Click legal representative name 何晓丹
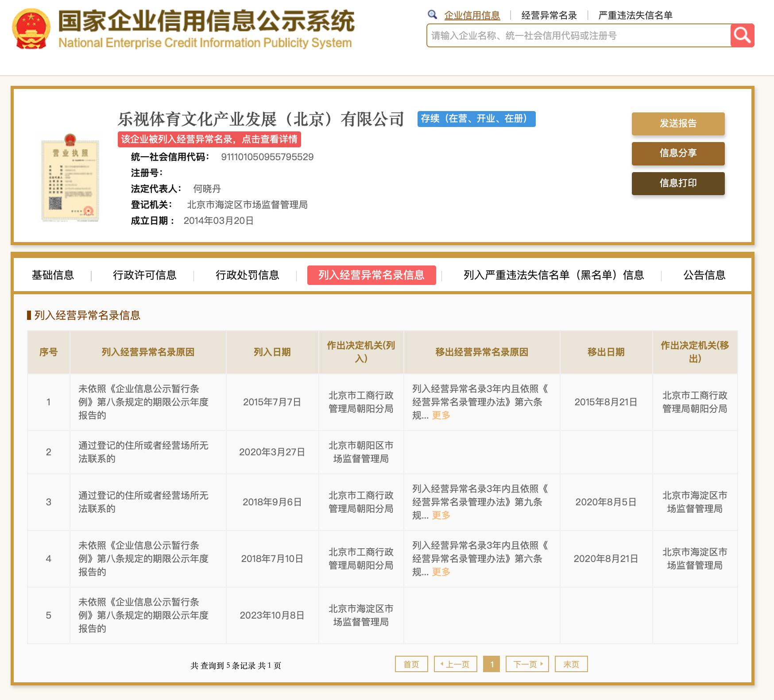Screen dimensions: 774x700 click(x=207, y=189)
